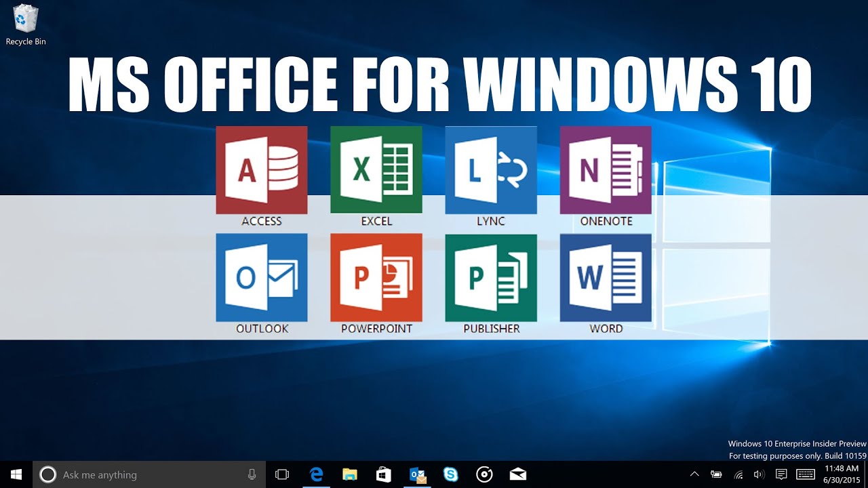Image resolution: width=868 pixels, height=488 pixels.
Task: Click the 'WORD' label text
Action: coord(606,329)
